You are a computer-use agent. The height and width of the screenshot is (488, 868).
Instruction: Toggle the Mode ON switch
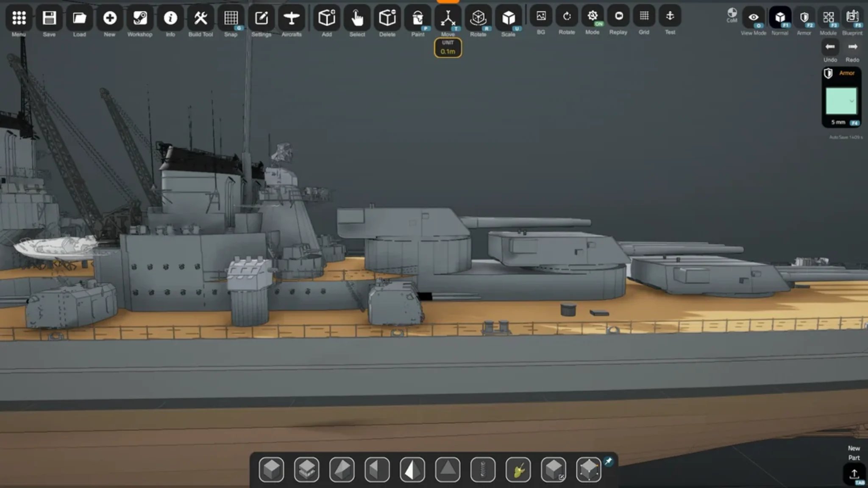pos(593,17)
